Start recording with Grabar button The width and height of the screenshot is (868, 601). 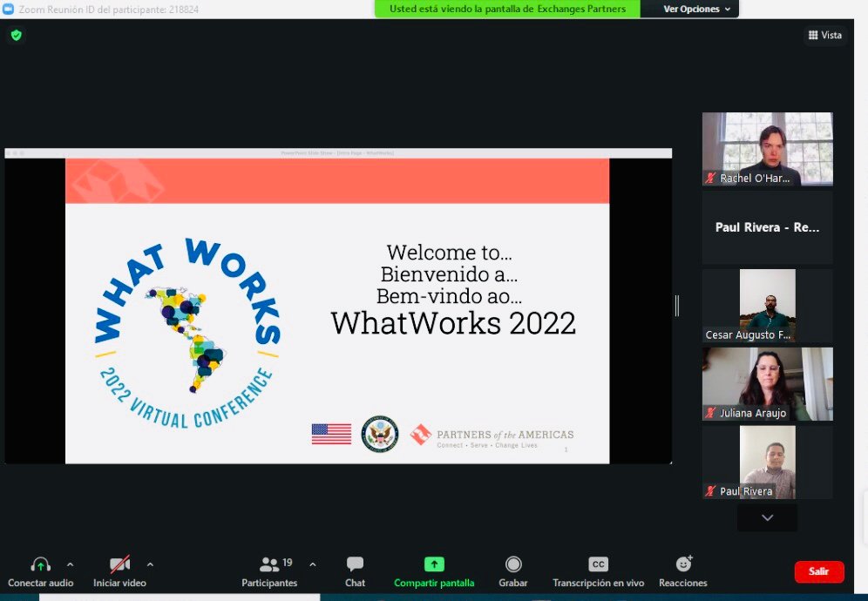(513, 571)
